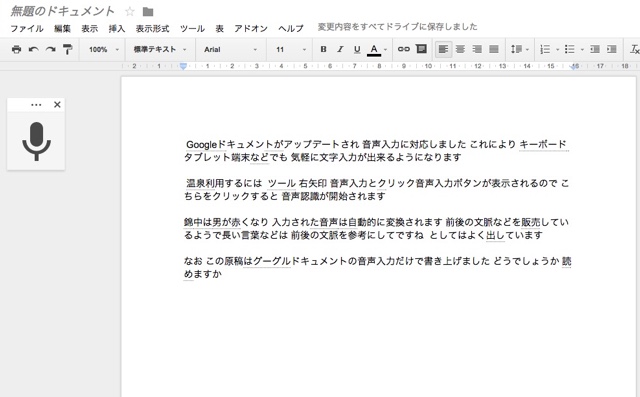Click the print icon in toolbar
This screenshot has height=397, width=640.
(x=16, y=49)
